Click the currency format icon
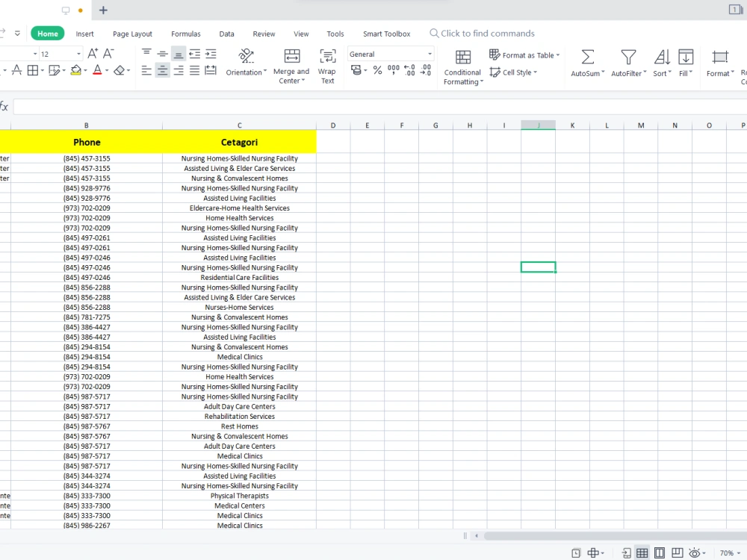The height and width of the screenshot is (560, 747). (x=356, y=70)
